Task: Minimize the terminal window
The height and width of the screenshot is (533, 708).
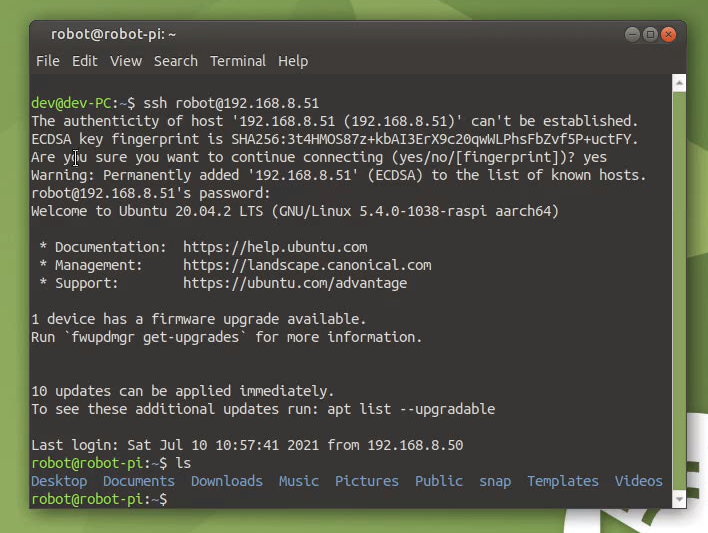Action: pos(632,34)
